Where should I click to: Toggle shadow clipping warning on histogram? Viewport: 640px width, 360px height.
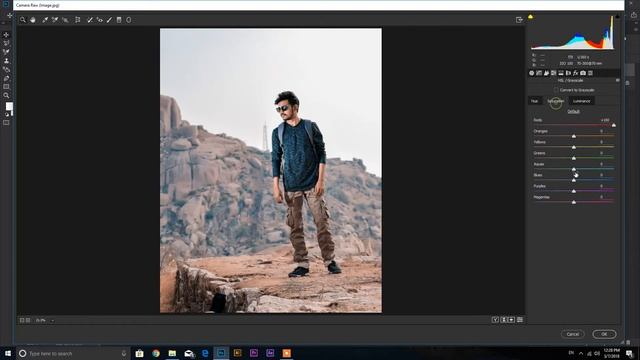(x=530, y=17)
